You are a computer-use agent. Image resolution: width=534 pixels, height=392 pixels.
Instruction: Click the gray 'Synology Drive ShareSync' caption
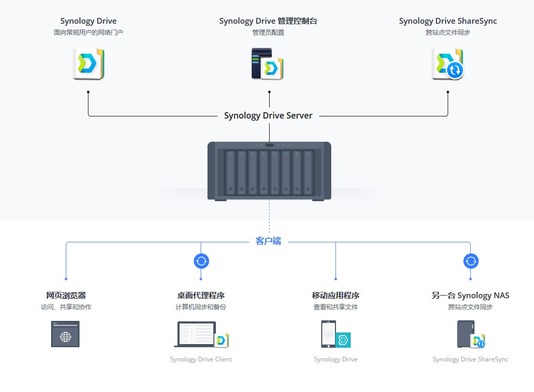point(471,359)
